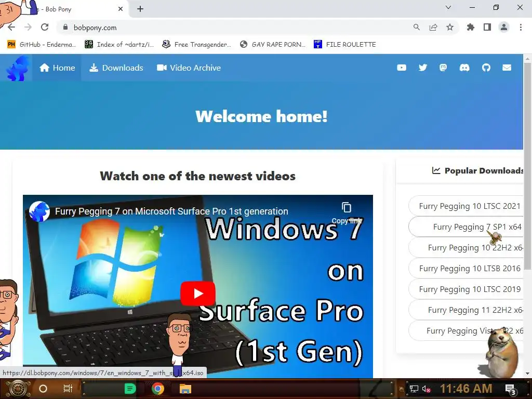Image resolution: width=532 pixels, height=399 pixels.
Task: Bookmark this page with the star icon
Action: pyautogui.click(x=450, y=27)
